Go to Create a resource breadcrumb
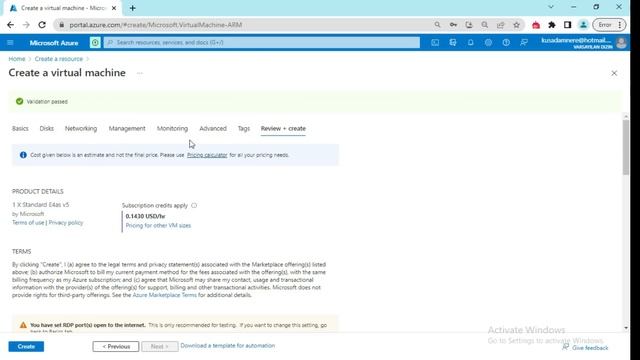This screenshot has width=640, height=360. tap(59, 59)
